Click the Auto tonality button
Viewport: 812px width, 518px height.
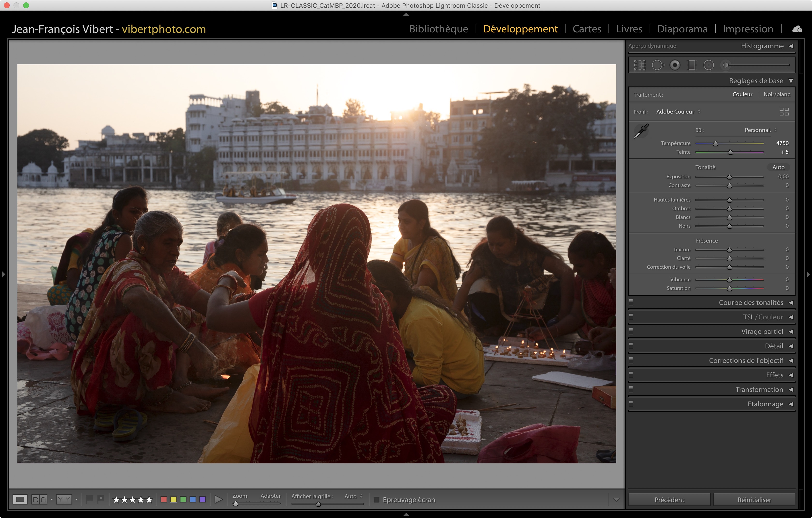[x=778, y=167]
